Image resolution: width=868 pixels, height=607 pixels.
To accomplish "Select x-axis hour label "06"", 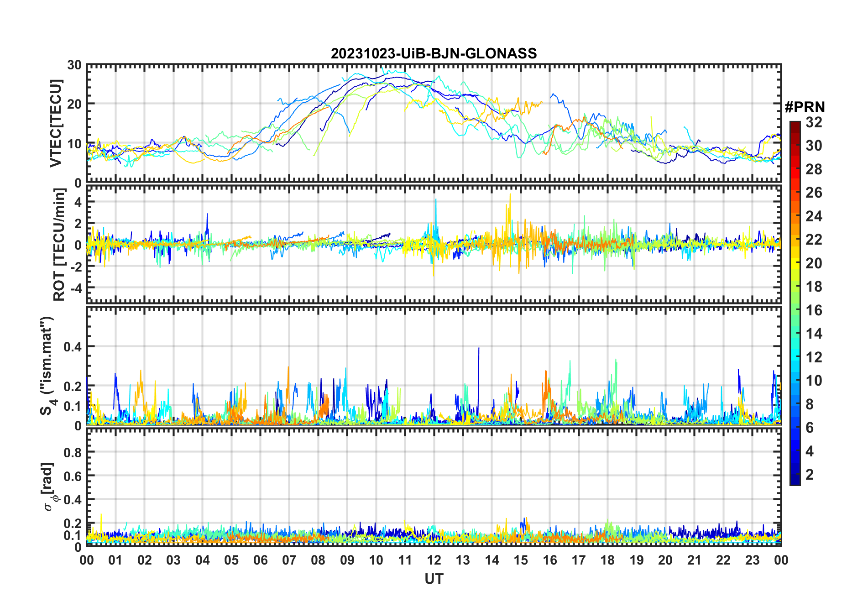I will point(261,560).
